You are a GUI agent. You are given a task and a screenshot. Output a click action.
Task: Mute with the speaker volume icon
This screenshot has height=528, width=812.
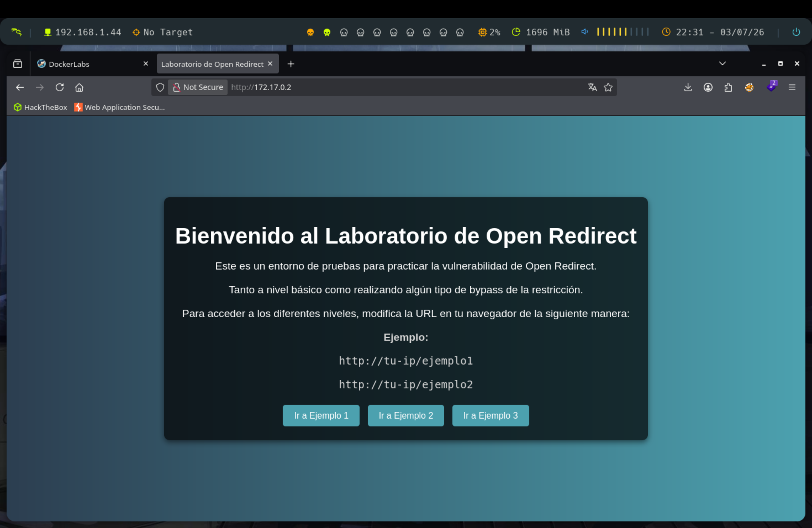584,32
